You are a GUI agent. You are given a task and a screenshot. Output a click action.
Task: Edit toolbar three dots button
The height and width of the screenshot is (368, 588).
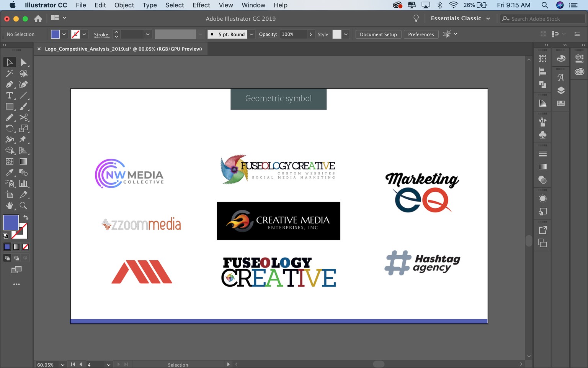16,284
